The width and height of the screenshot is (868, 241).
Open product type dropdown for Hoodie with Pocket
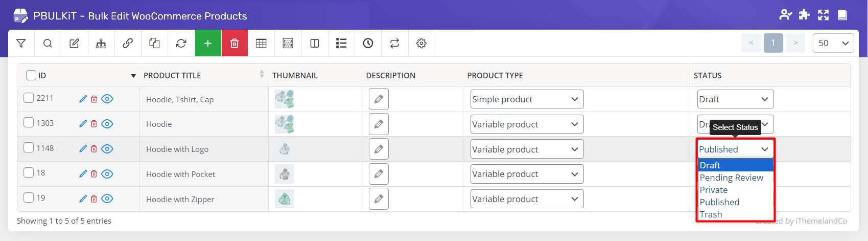[x=526, y=174]
